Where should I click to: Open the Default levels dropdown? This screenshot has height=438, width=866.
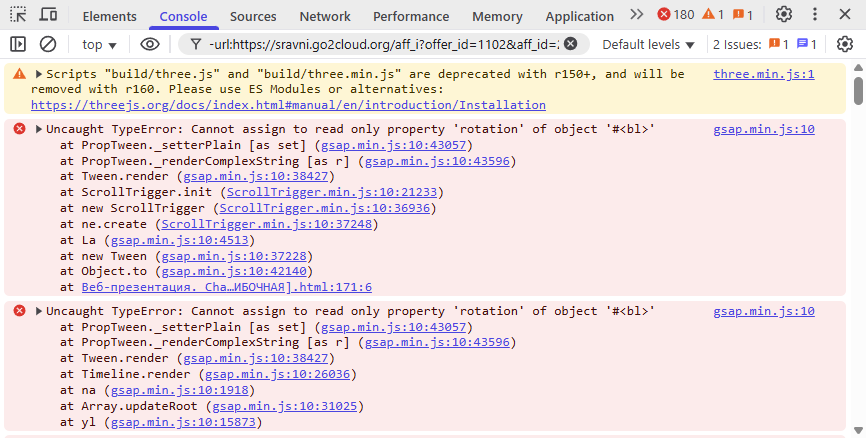click(x=648, y=44)
